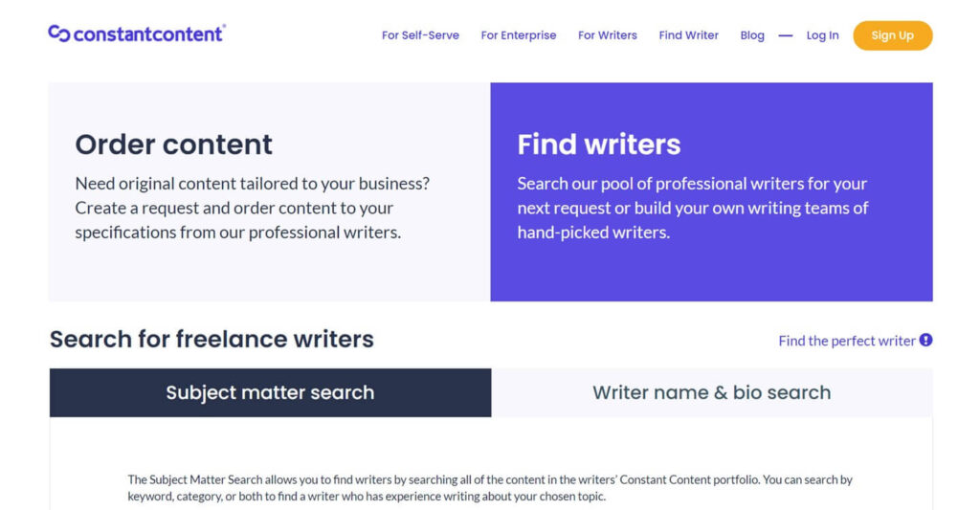Switch to Writer name & bio search tab
The height and width of the screenshot is (510, 980).
[x=712, y=392]
